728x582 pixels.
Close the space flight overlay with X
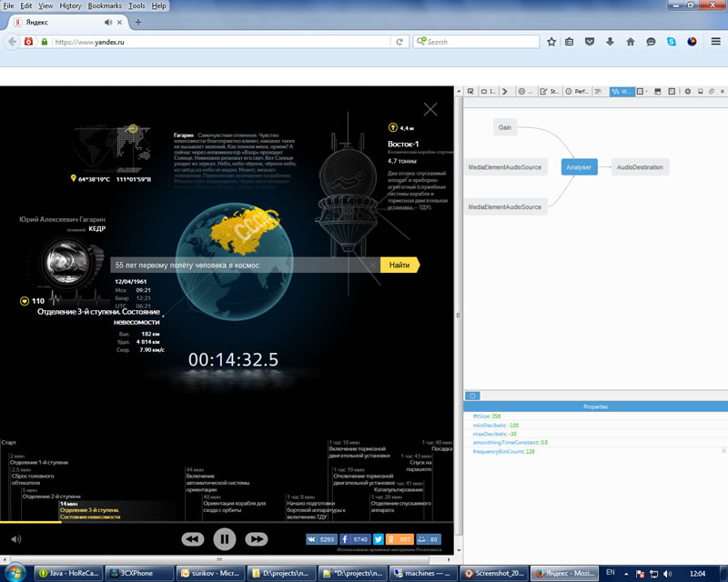click(430, 109)
